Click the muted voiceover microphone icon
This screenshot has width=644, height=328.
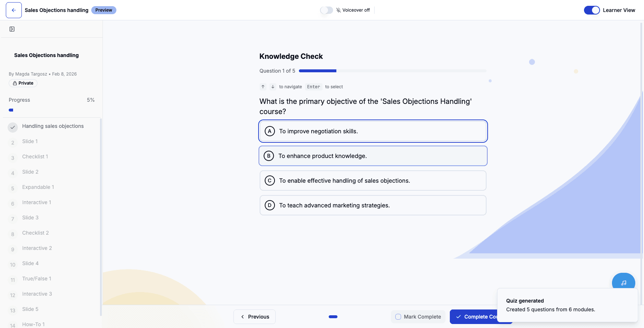(x=338, y=10)
